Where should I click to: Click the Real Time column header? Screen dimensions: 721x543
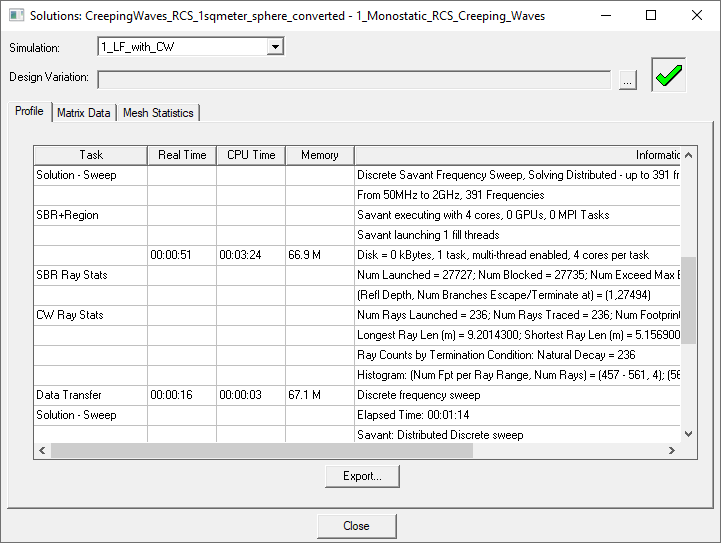pyautogui.click(x=182, y=155)
